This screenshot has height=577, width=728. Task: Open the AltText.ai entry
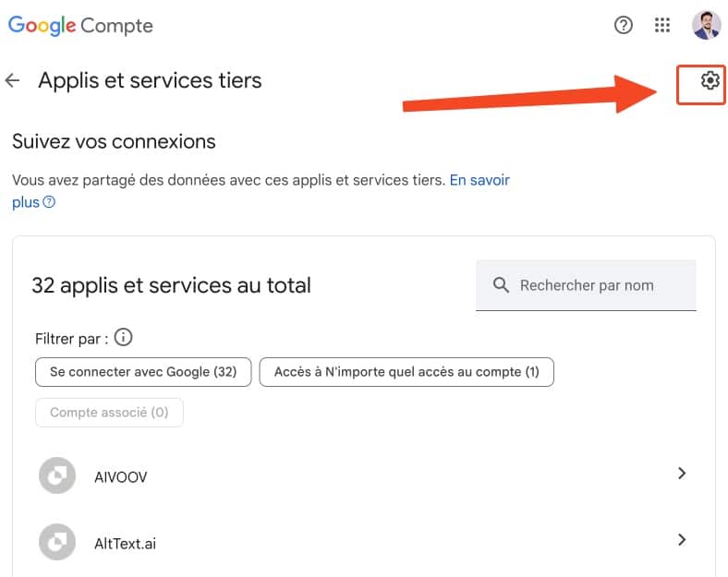[x=363, y=542]
